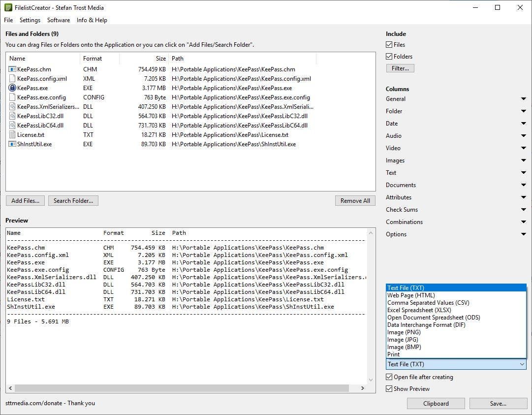Image resolution: width=532 pixels, height=415 pixels.
Task: Collapse the output format combo box
Action: 456,364
